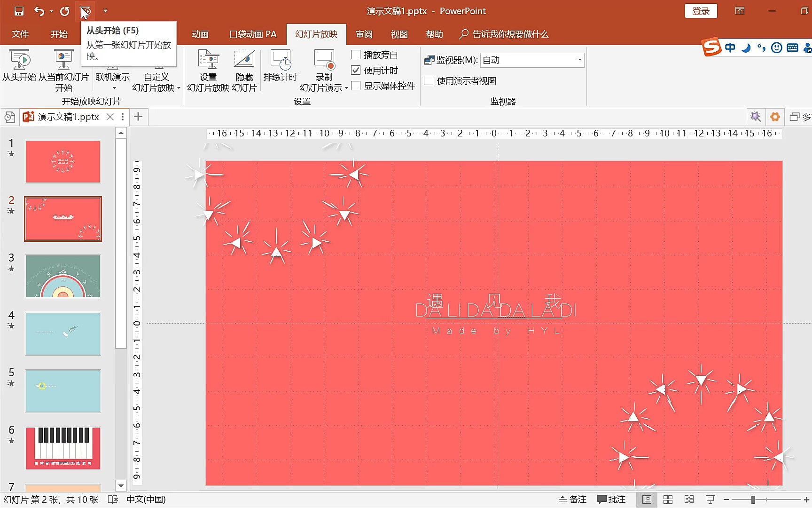Close the 演示文稿1.pptx document tab
Screen dimensions: 812x508
[x=110, y=117]
